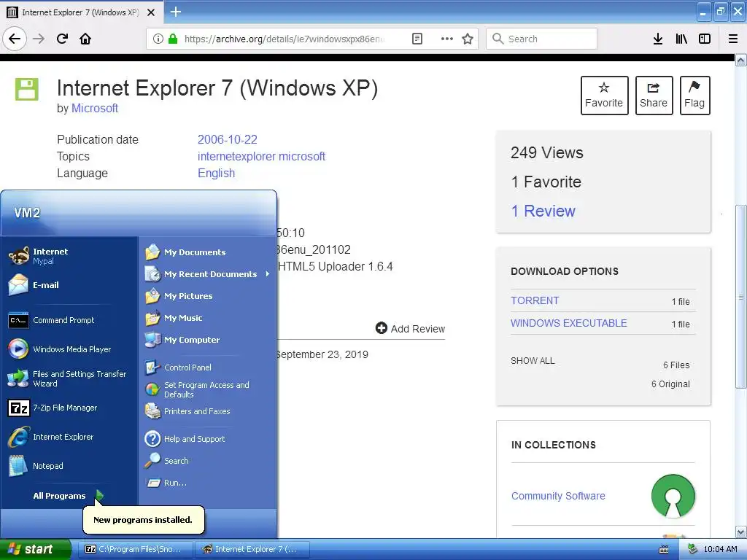
Task: Click scrollbar up arrow on page
Action: [x=741, y=60]
